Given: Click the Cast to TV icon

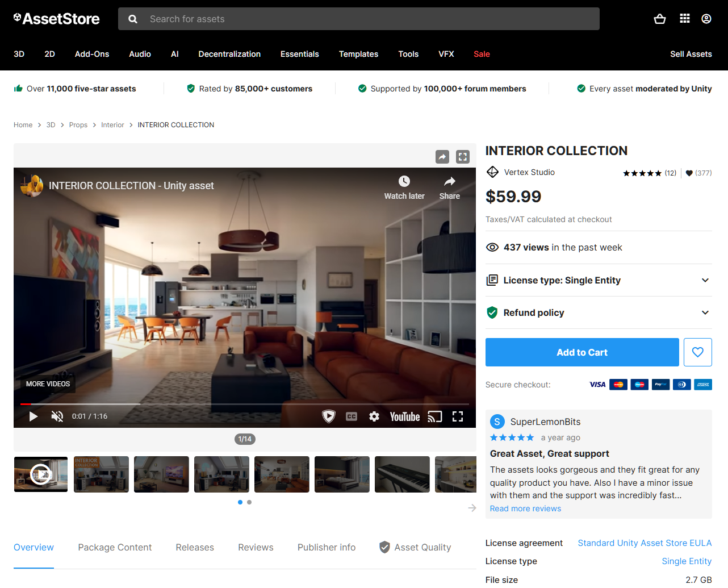Looking at the screenshot, I should tap(434, 416).
